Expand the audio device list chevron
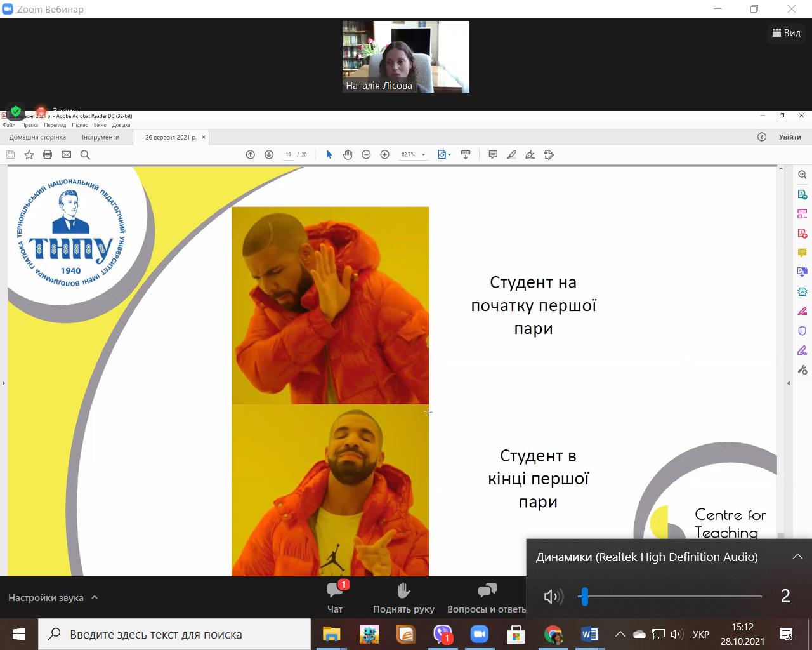The width and height of the screenshot is (812, 650). [797, 557]
